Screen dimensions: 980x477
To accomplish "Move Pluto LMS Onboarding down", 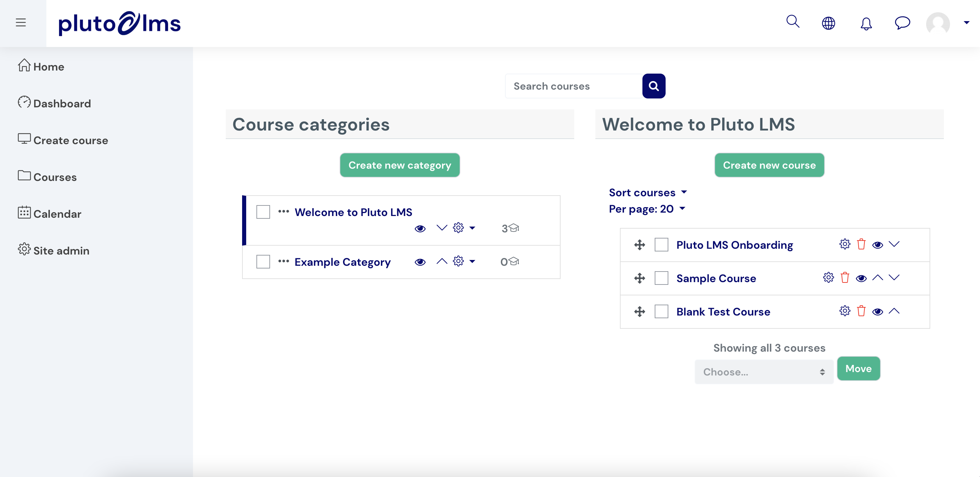I will coord(894,244).
